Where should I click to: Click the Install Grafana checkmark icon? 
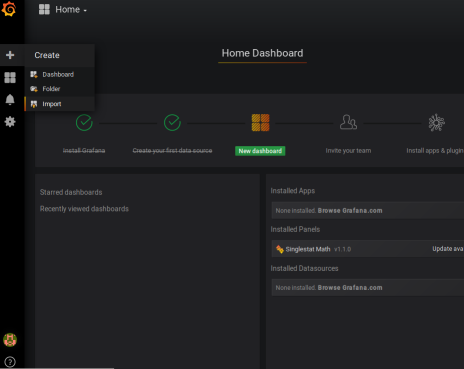[84, 123]
